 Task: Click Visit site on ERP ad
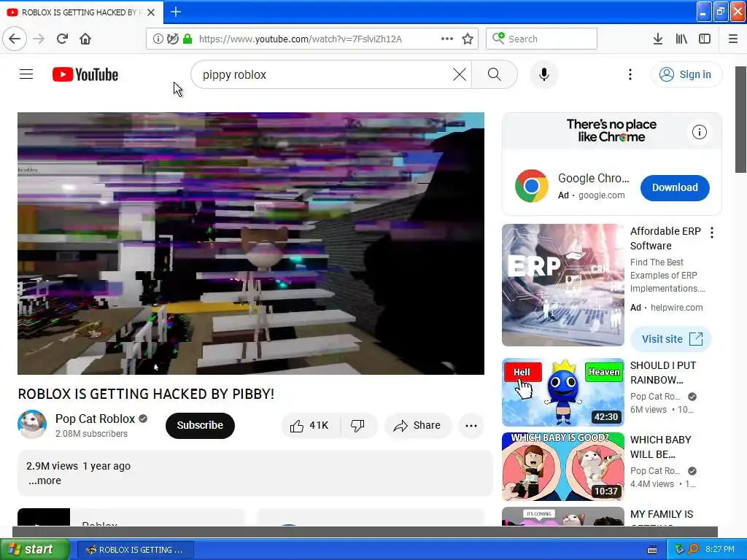pyautogui.click(x=671, y=339)
